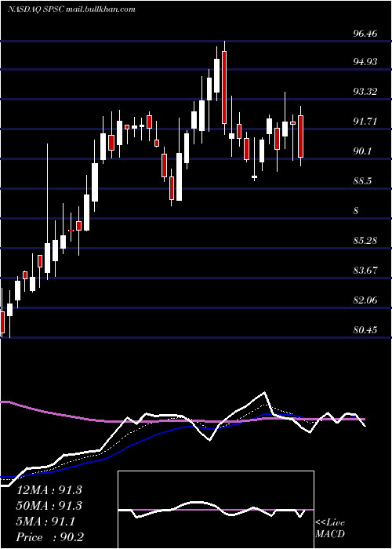
Task: Click the 80.45 price level label
Action: coord(365,330)
